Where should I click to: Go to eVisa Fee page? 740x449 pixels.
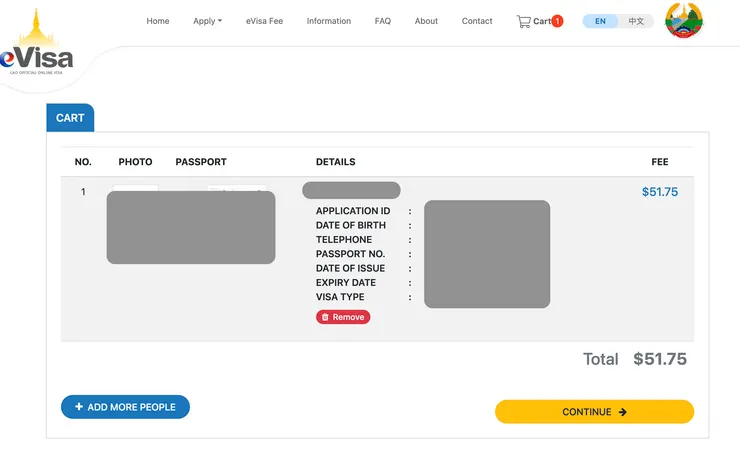pyautogui.click(x=264, y=21)
